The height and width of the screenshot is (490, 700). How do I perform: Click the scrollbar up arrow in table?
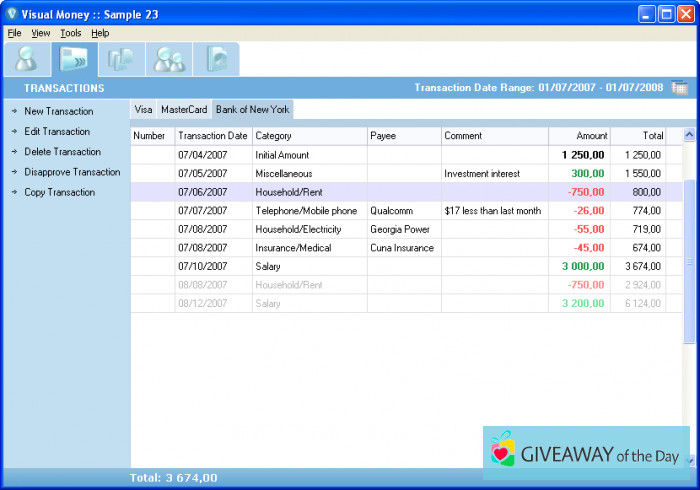(689, 135)
